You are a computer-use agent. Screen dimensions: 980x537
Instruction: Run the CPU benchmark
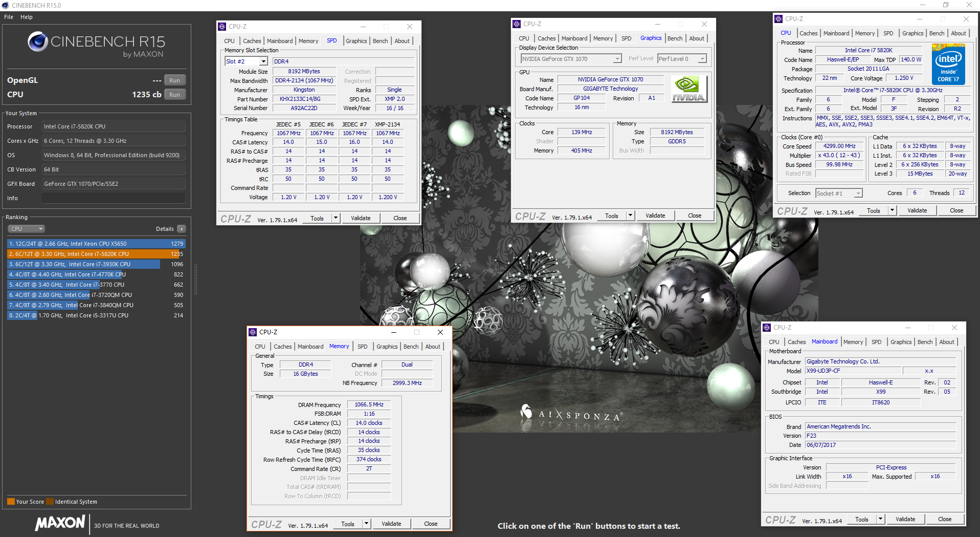pyautogui.click(x=175, y=95)
